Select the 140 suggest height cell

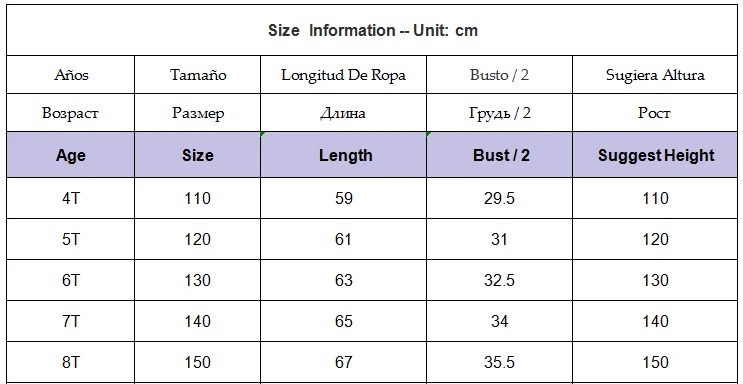click(x=655, y=321)
